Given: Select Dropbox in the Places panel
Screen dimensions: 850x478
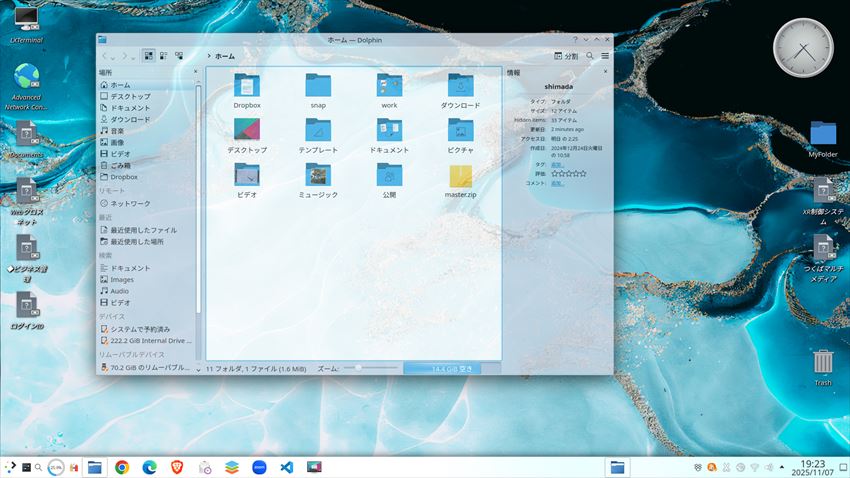Looking at the screenshot, I should pos(146,177).
